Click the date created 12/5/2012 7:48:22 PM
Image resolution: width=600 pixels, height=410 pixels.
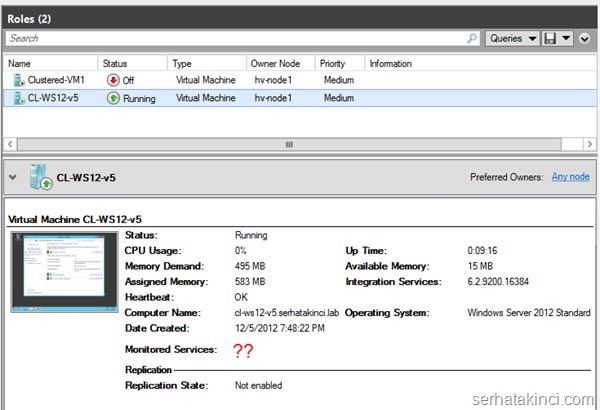[x=280, y=328]
